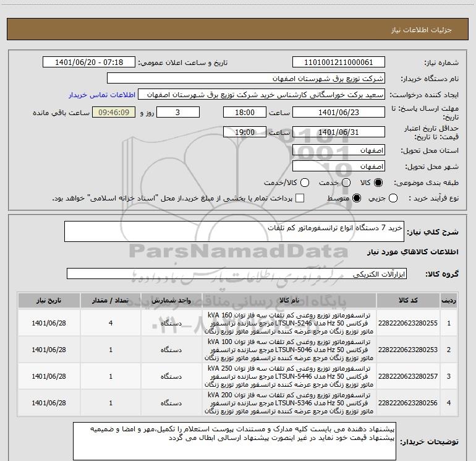Click column header تاریخ نیاز
Screen dimensions: 476x461
point(49,300)
